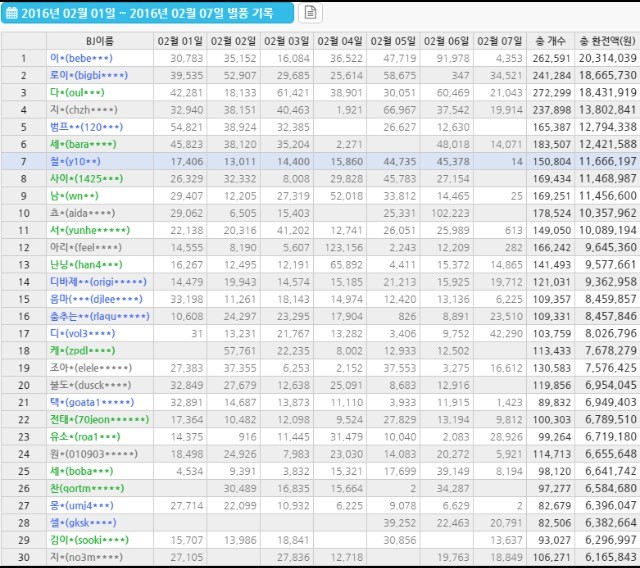
Task: Click the 02월 04일 column header
Action: coord(340,41)
